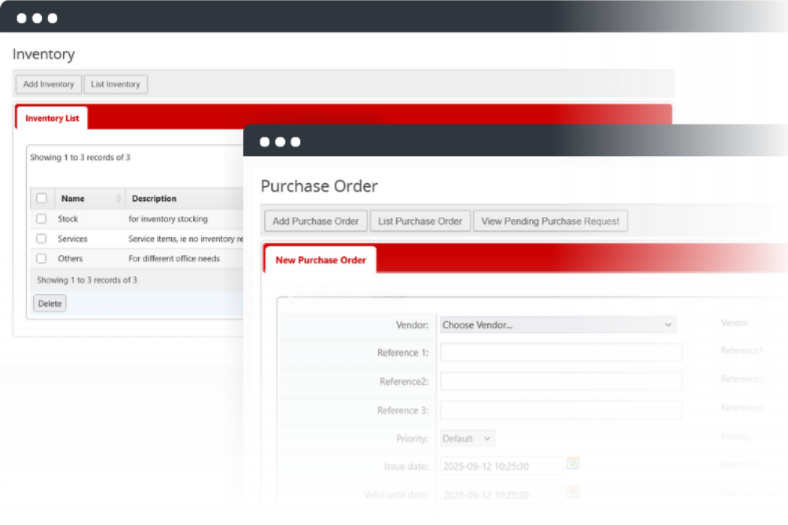The height and width of the screenshot is (525, 788).
Task: Click the Add Inventory button
Action: (48, 84)
